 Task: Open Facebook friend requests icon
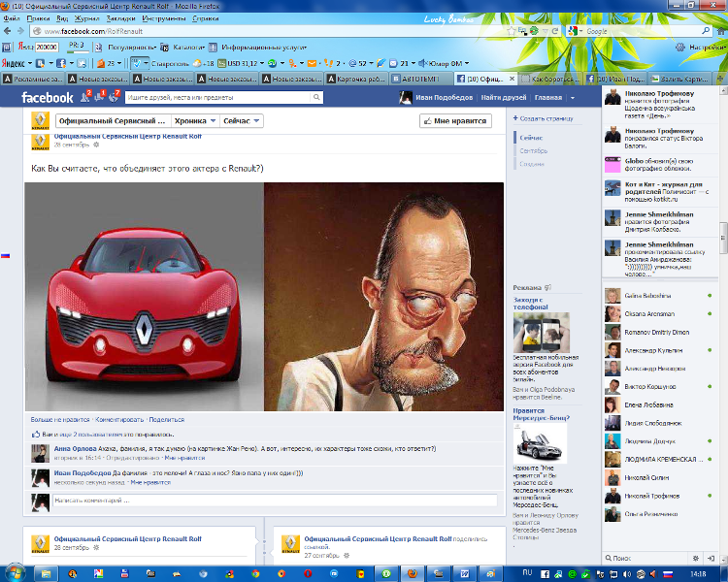(x=85, y=97)
